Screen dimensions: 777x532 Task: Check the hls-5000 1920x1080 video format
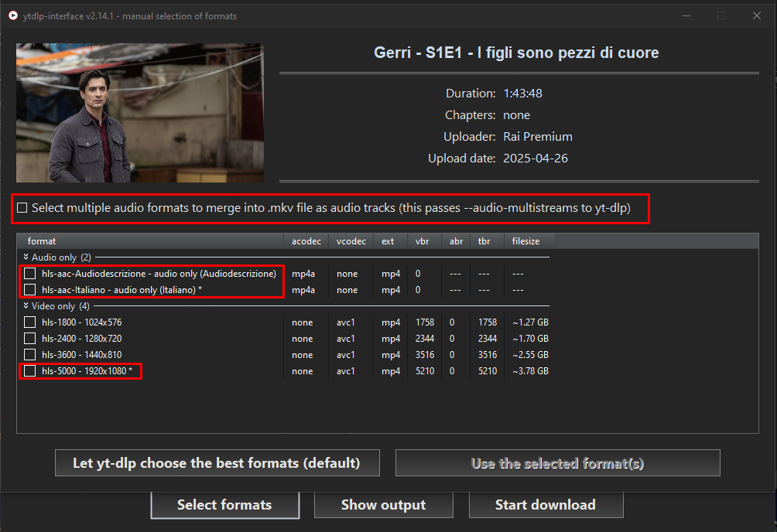[29, 371]
